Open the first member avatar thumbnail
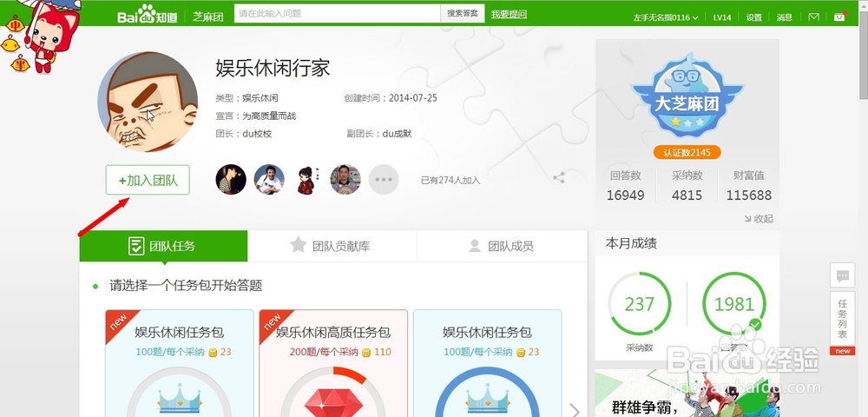Screen dimensions: 868x417 [231, 180]
